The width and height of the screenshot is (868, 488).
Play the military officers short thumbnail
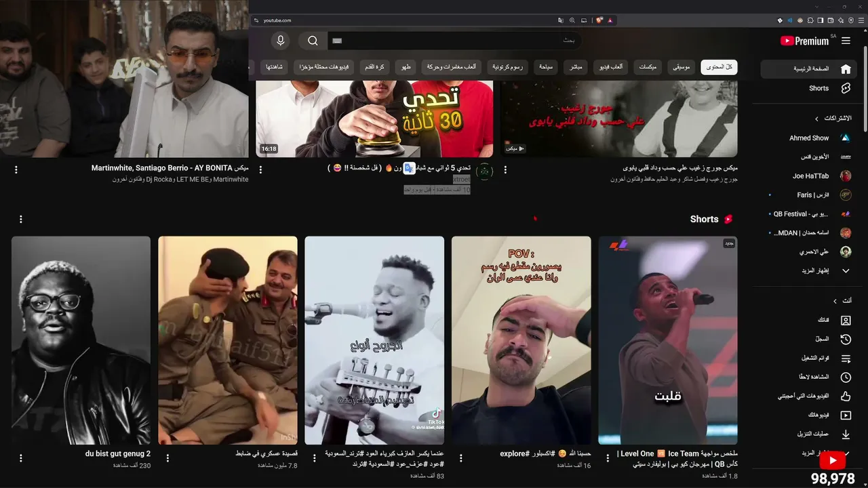[228, 340]
